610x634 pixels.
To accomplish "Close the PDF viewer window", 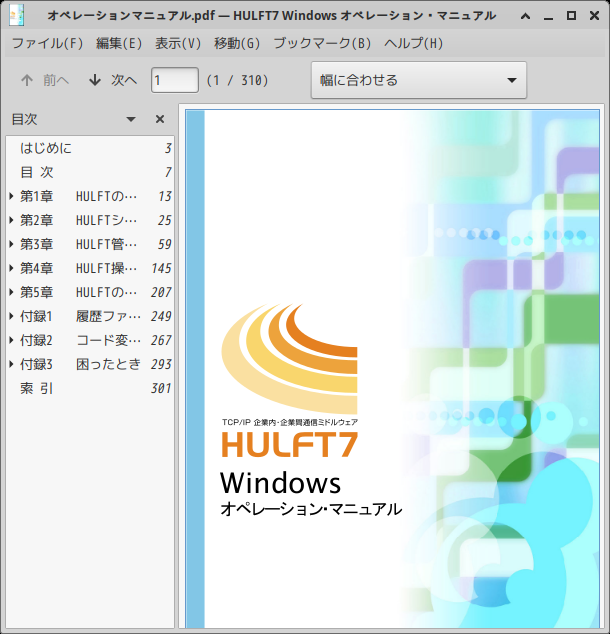I will [594, 16].
